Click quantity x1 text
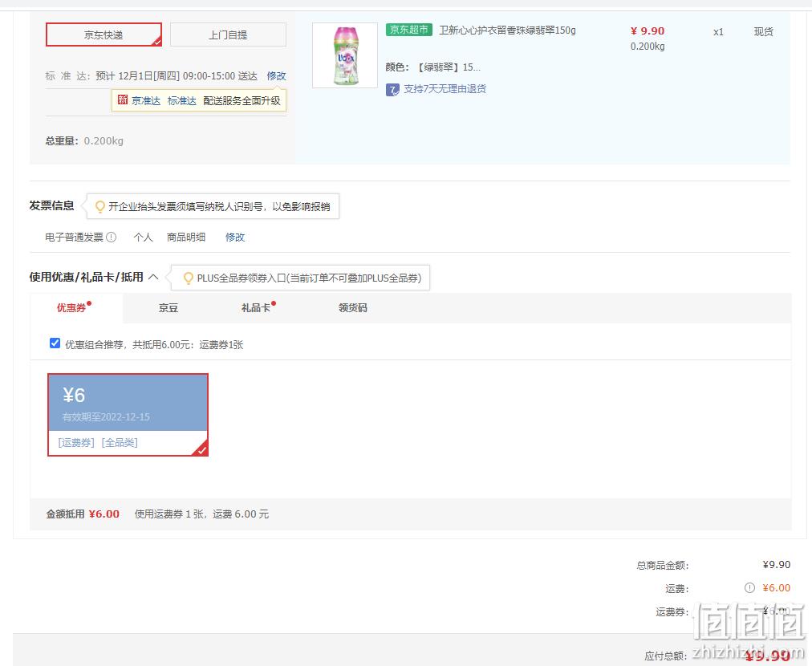This screenshot has width=812, height=666. (718, 32)
